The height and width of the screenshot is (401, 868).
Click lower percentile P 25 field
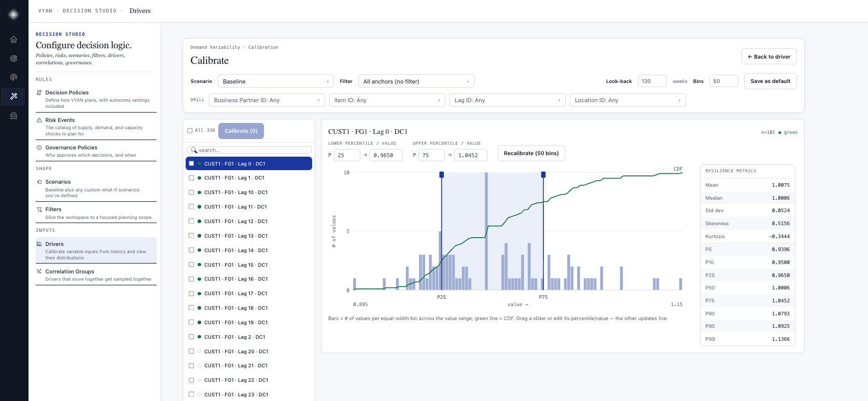click(347, 155)
